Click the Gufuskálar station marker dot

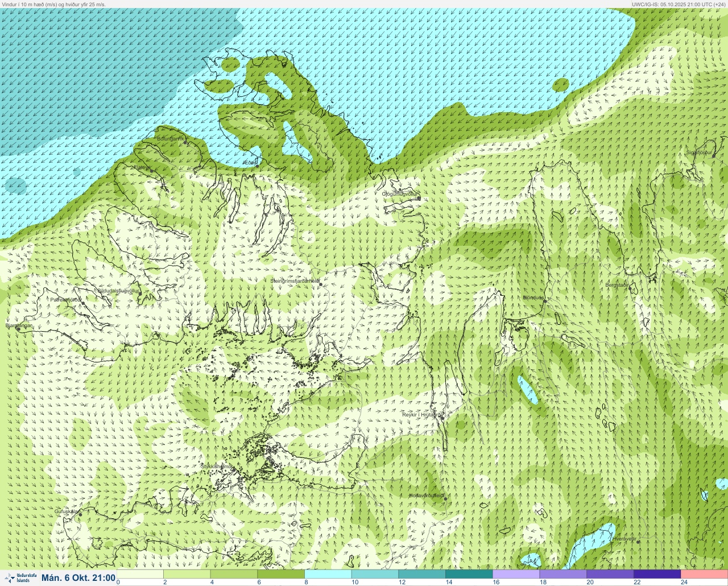point(80,514)
